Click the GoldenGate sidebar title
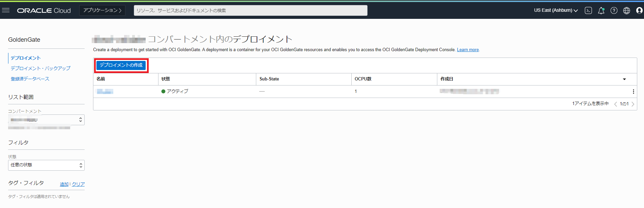644x208 pixels. click(24, 40)
